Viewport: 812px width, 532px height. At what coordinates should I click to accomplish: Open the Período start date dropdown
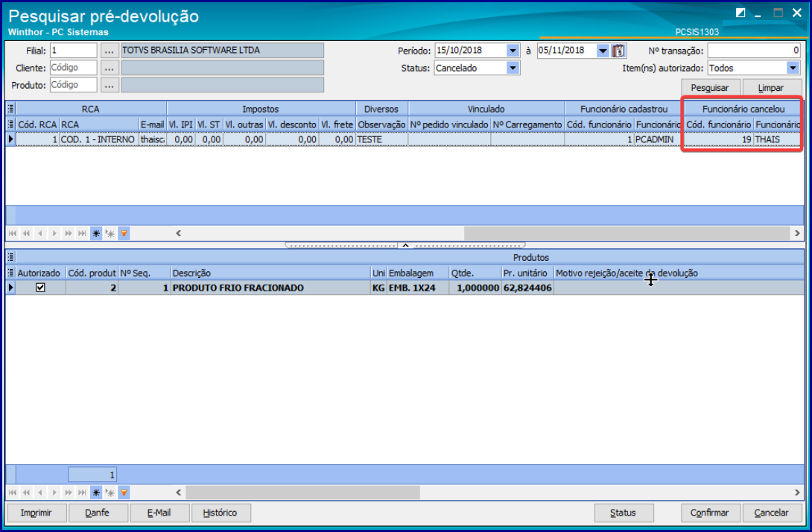pos(513,51)
